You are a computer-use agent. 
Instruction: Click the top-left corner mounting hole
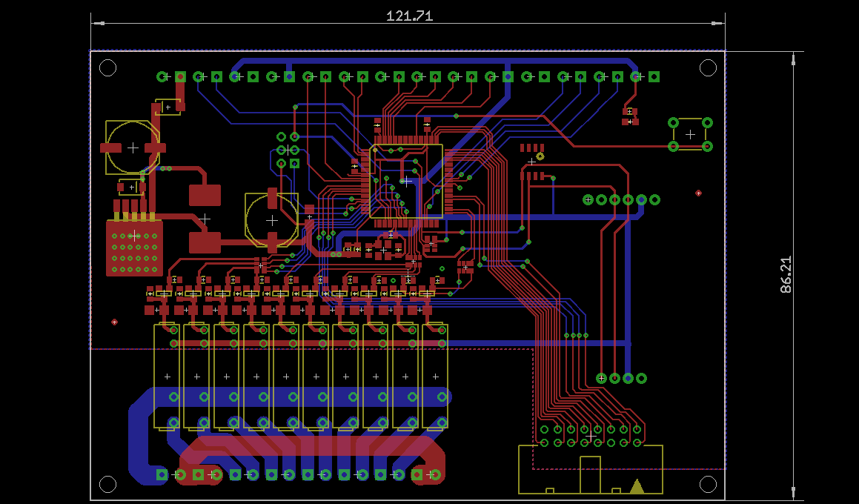point(108,68)
